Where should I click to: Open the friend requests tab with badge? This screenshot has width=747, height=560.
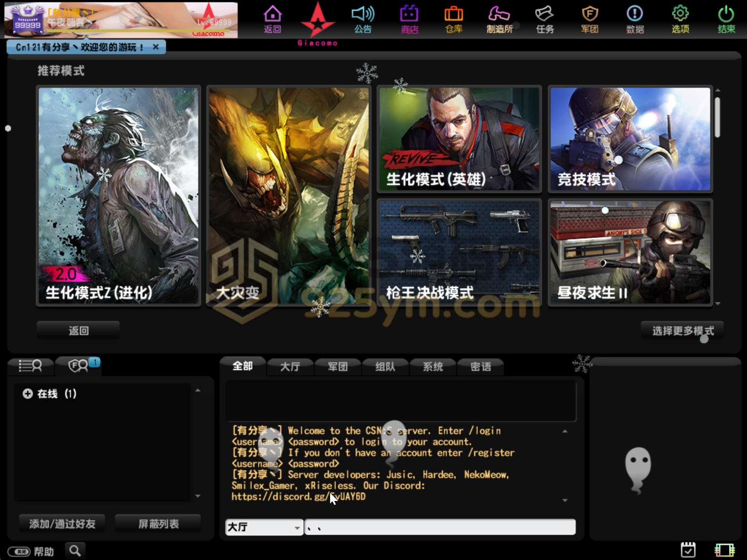tap(78, 365)
